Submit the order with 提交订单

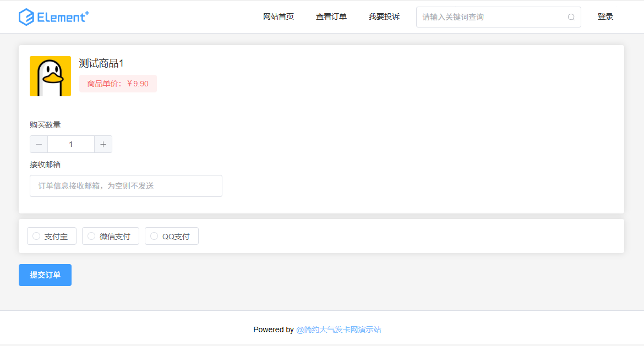[45, 275]
